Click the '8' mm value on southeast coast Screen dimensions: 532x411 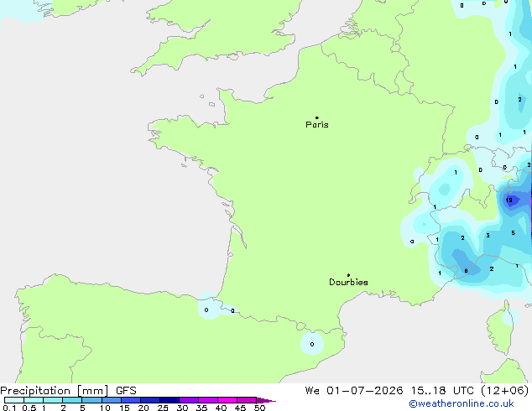[466, 271]
